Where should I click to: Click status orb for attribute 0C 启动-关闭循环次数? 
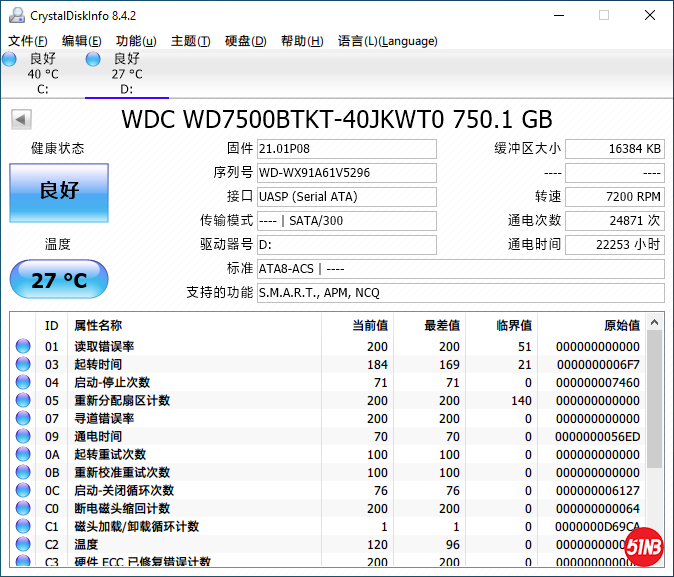[x=23, y=490]
